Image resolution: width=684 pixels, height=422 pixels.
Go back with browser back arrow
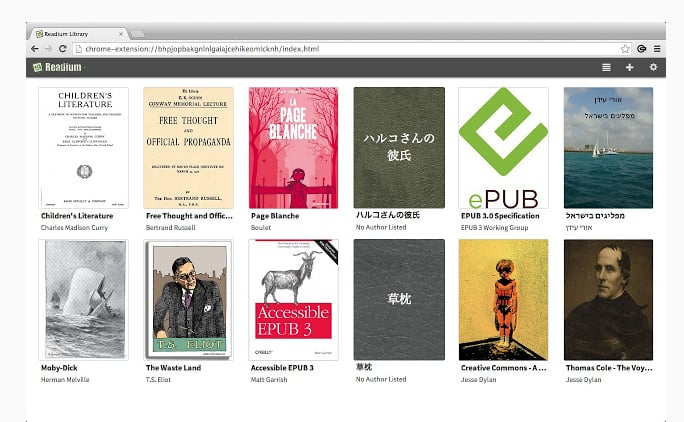pos(35,49)
